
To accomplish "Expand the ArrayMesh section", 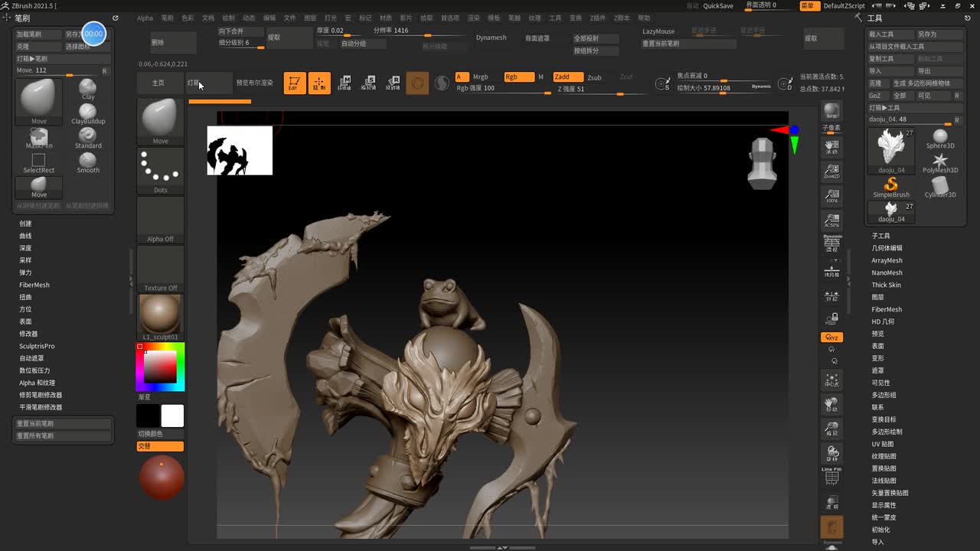I will coord(887,260).
